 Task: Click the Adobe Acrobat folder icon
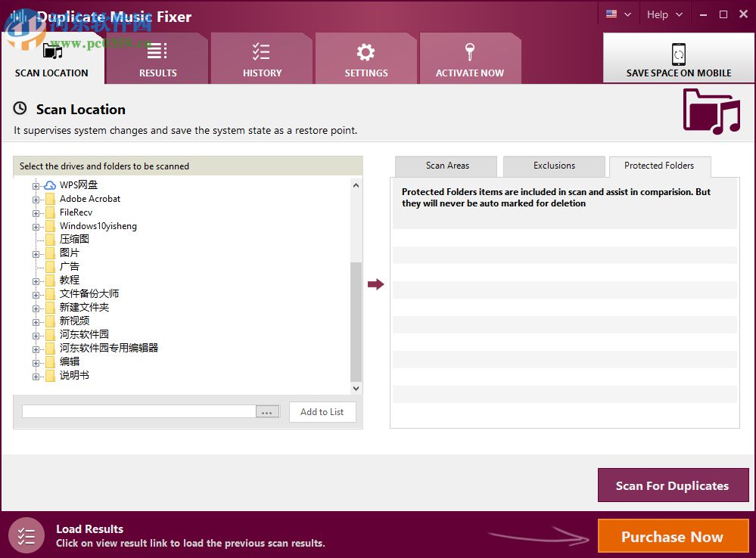point(50,199)
